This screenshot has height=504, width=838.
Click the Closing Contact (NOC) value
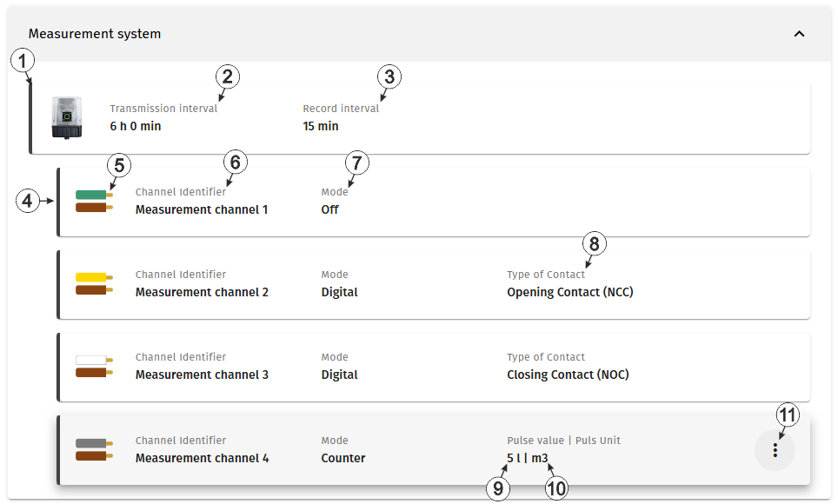pos(569,375)
